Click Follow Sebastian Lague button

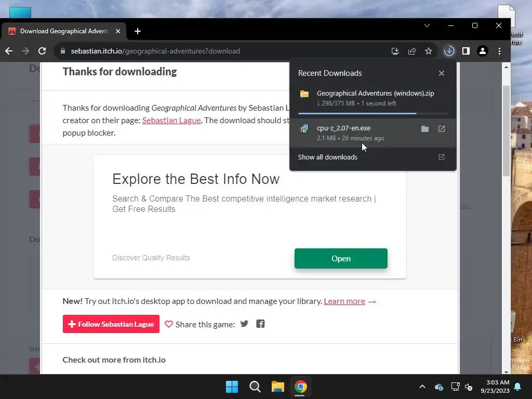click(111, 324)
